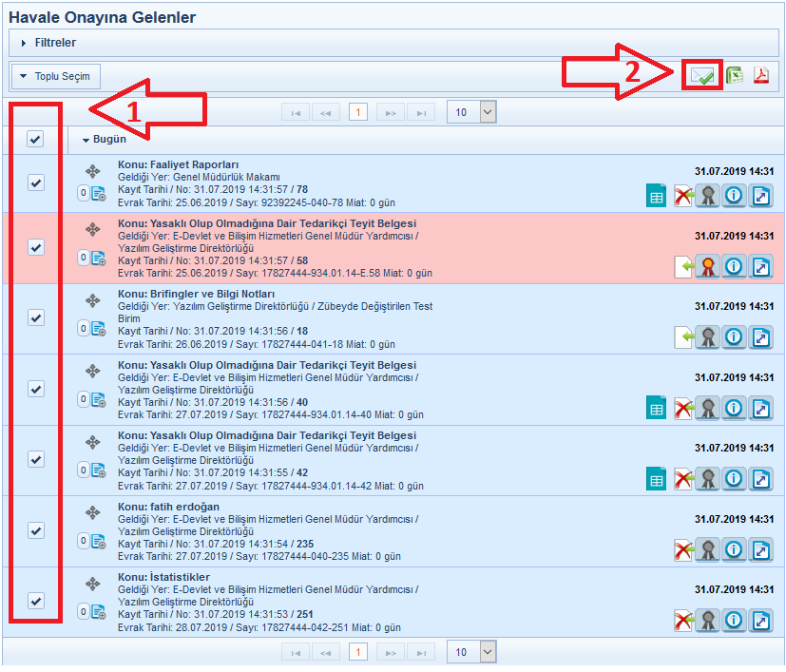786x672 pixels.
Task: Open the Konu: fatih erdoğan record
Action: (x=168, y=507)
